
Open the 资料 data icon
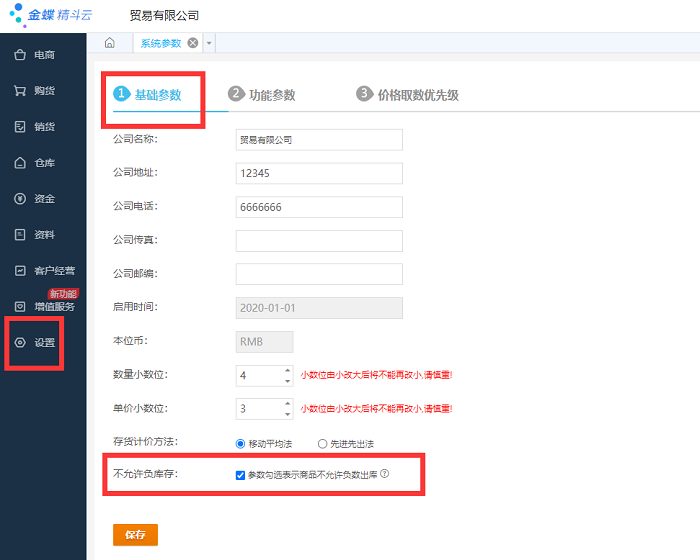pyautogui.click(x=19, y=235)
